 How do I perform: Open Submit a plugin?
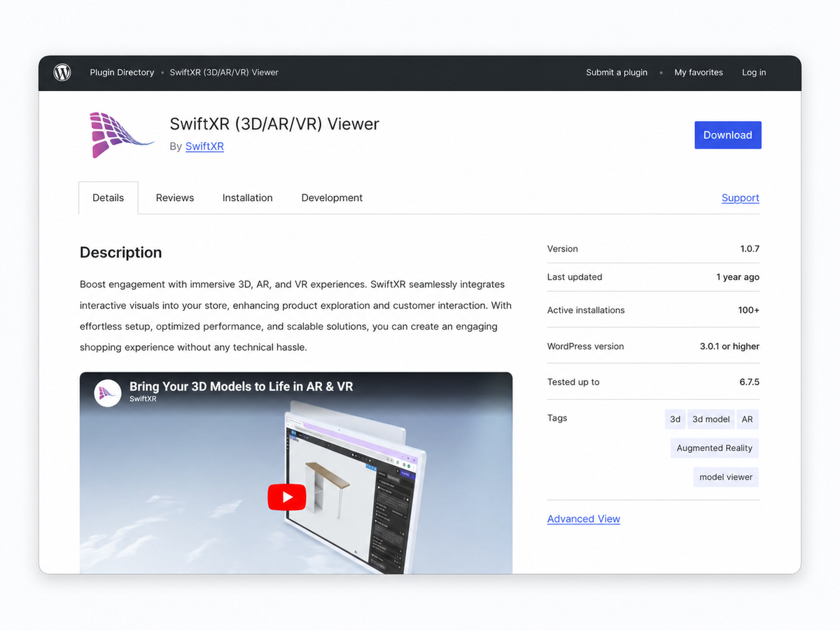click(617, 72)
